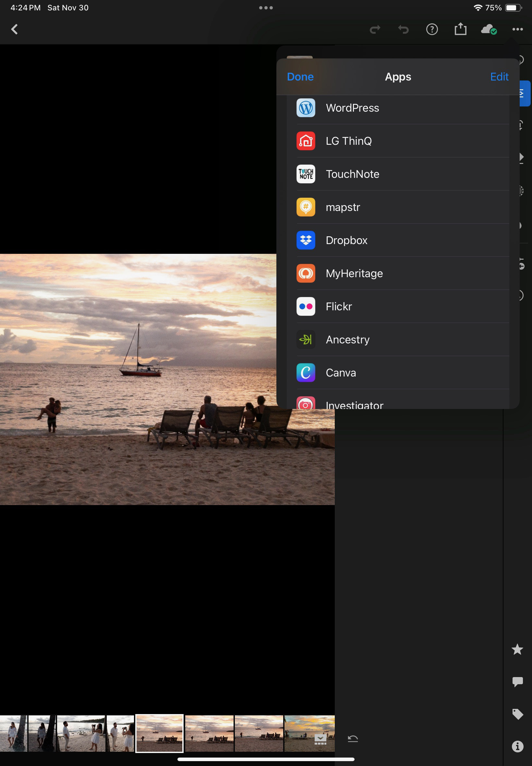Open the keywords tag icon
The height and width of the screenshot is (766, 532).
click(517, 714)
